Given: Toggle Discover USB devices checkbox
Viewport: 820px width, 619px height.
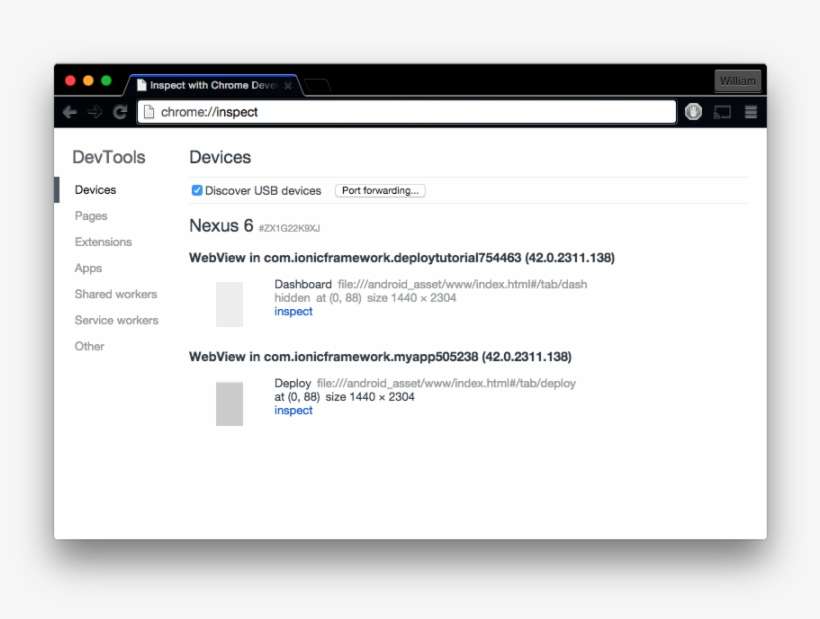Looking at the screenshot, I should coord(197,190).
